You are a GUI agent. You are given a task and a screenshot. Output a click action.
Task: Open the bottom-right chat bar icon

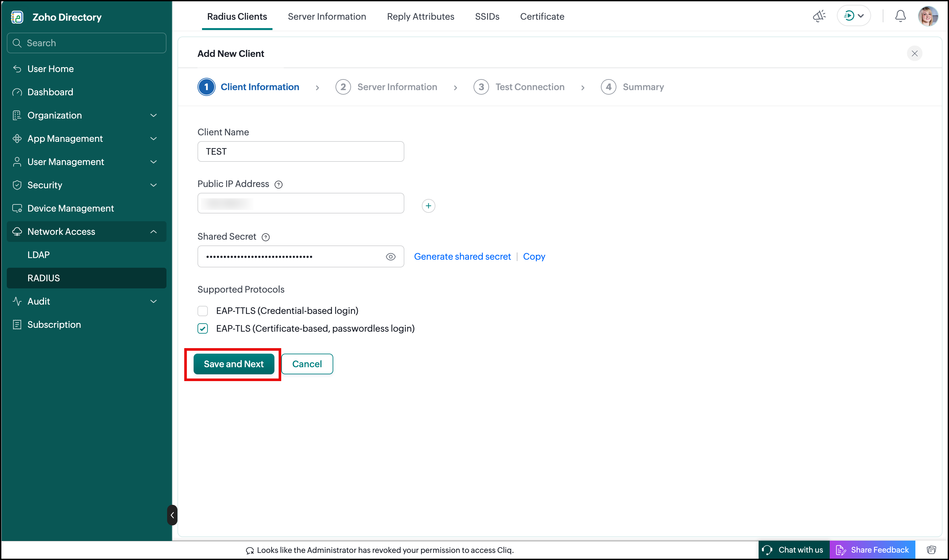(931, 550)
